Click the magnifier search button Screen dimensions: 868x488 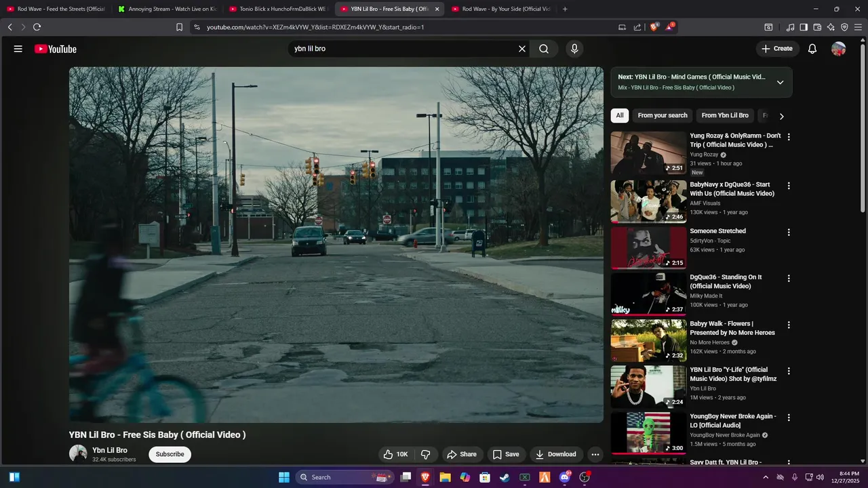click(x=544, y=49)
